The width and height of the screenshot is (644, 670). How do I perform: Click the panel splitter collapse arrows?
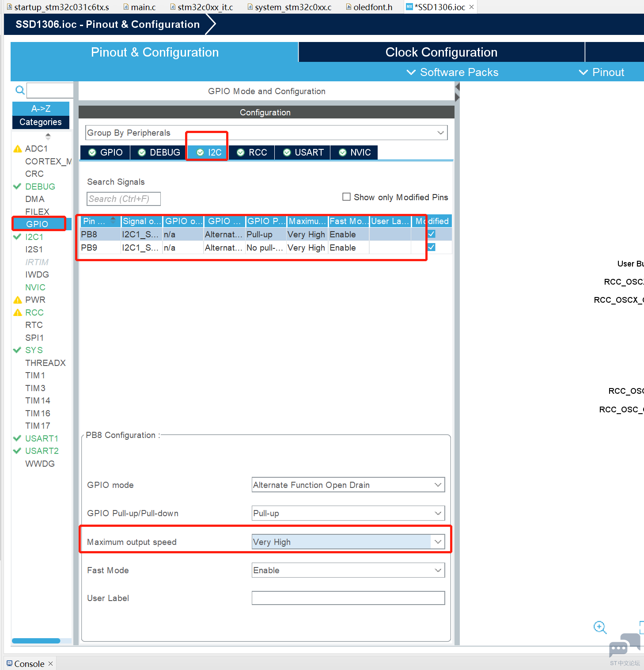[457, 91]
